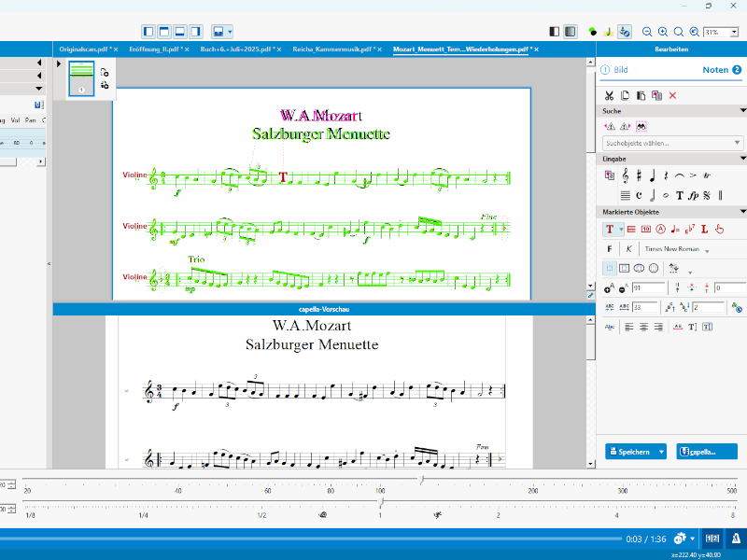Click the Copy icon in Noten panel

click(625, 96)
